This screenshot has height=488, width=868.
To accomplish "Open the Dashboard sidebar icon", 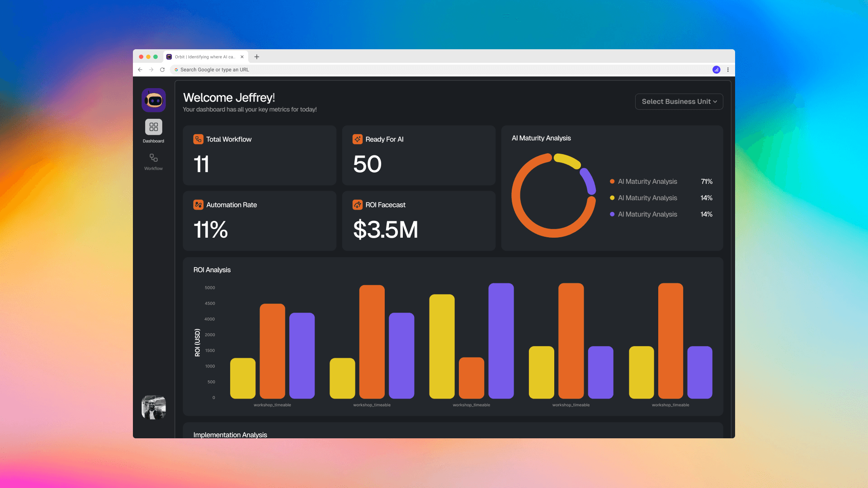I will (x=153, y=127).
